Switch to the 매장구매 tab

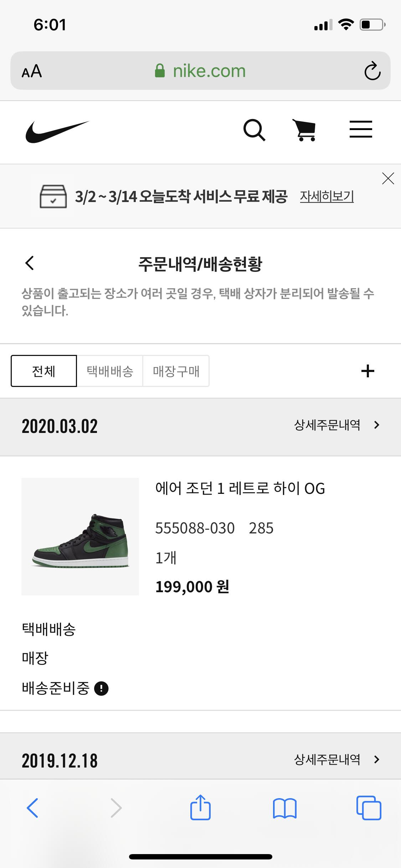coord(176,371)
